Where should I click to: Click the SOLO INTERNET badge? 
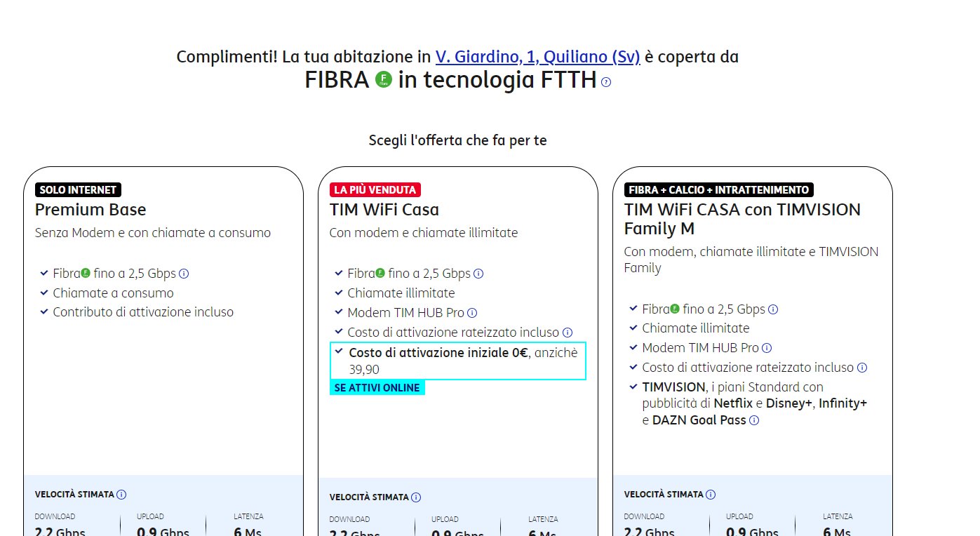coord(79,189)
